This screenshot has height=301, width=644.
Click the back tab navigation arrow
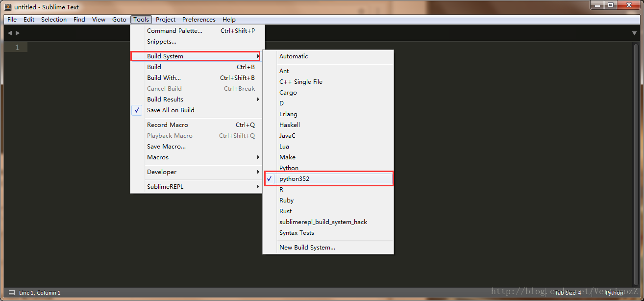coord(10,33)
